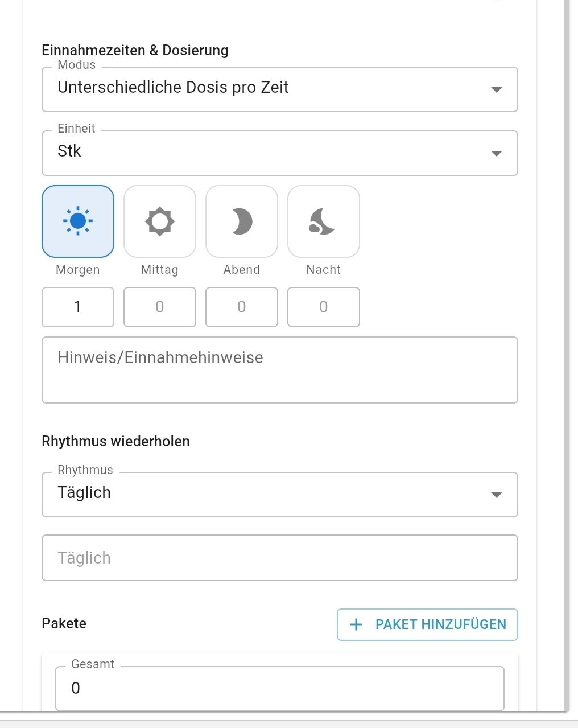The width and height of the screenshot is (578, 728).
Task: Open the Rhythmus dropdown arrow
Action: (496, 495)
